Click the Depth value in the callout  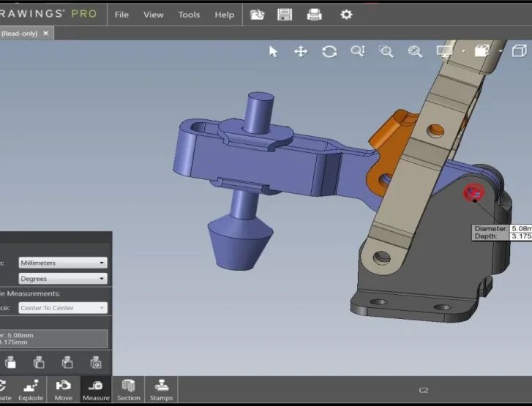click(x=522, y=236)
